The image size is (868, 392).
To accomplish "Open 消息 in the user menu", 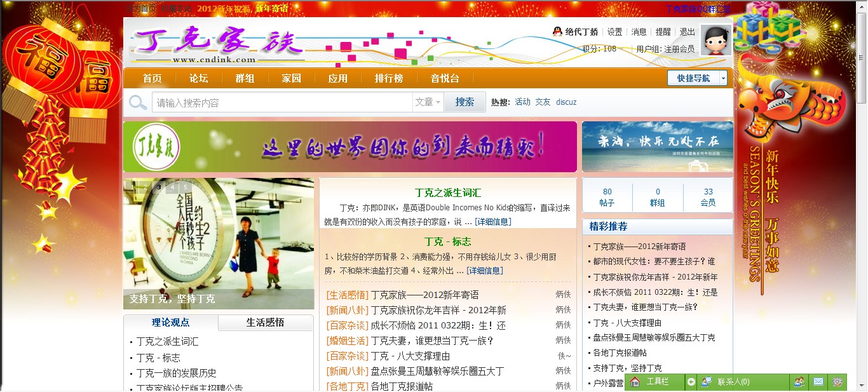I will tap(639, 32).
